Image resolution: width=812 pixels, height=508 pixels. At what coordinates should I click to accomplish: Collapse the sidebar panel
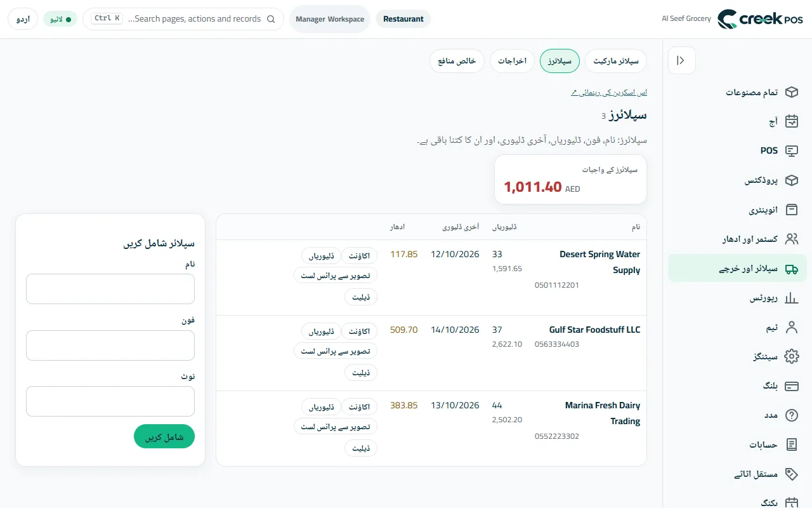682,60
